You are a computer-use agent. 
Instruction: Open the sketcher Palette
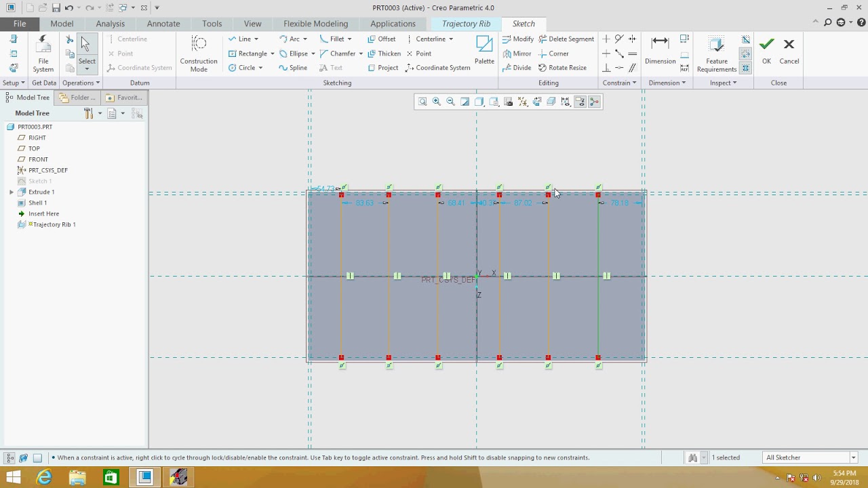click(x=484, y=50)
